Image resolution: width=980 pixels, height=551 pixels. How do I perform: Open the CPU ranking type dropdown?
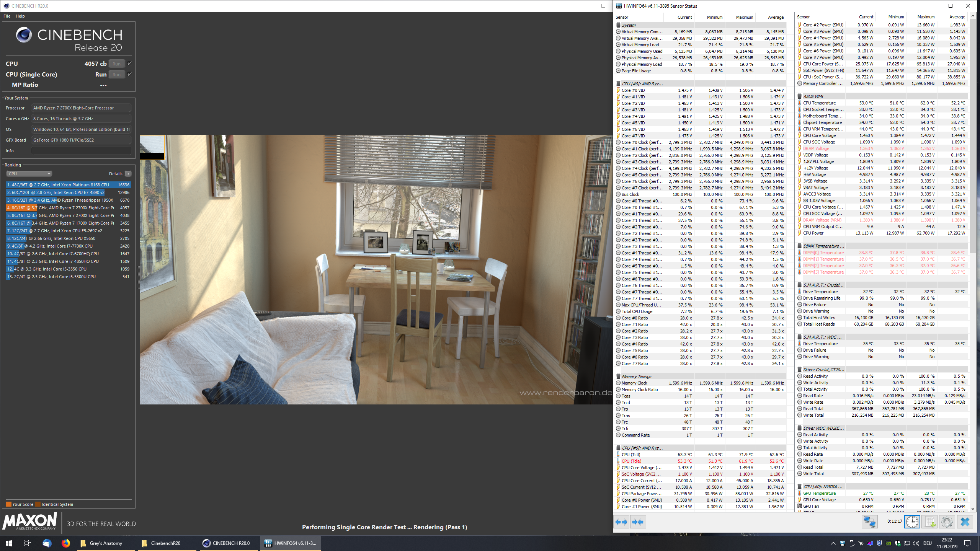tap(29, 174)
